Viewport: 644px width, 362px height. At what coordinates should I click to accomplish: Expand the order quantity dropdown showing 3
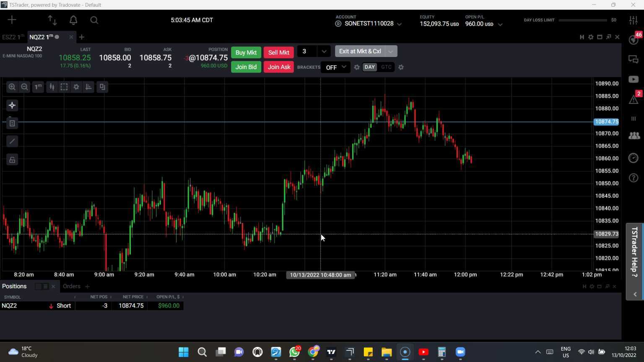323,51
